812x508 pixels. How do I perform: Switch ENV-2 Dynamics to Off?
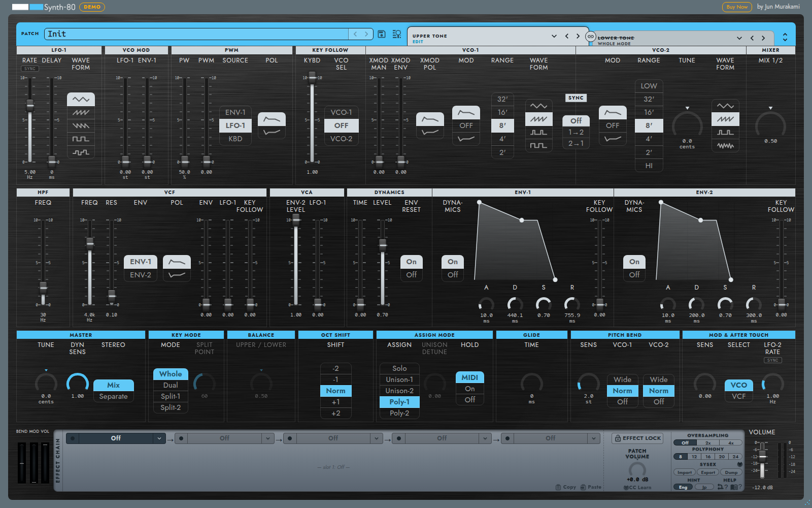[x=634, y=275]
